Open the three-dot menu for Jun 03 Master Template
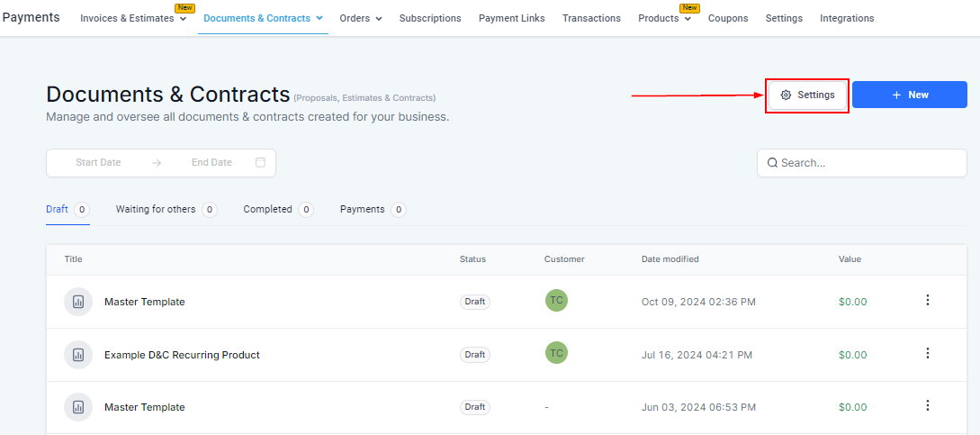Viewport: 980px width, 435px height. coord(928,406)
